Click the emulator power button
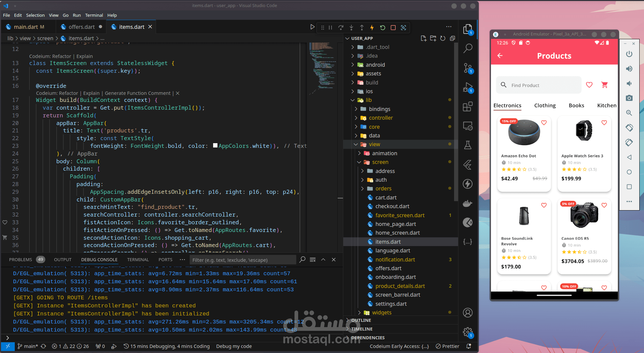The width and height of the screenshot is (644, 353). 629,54
